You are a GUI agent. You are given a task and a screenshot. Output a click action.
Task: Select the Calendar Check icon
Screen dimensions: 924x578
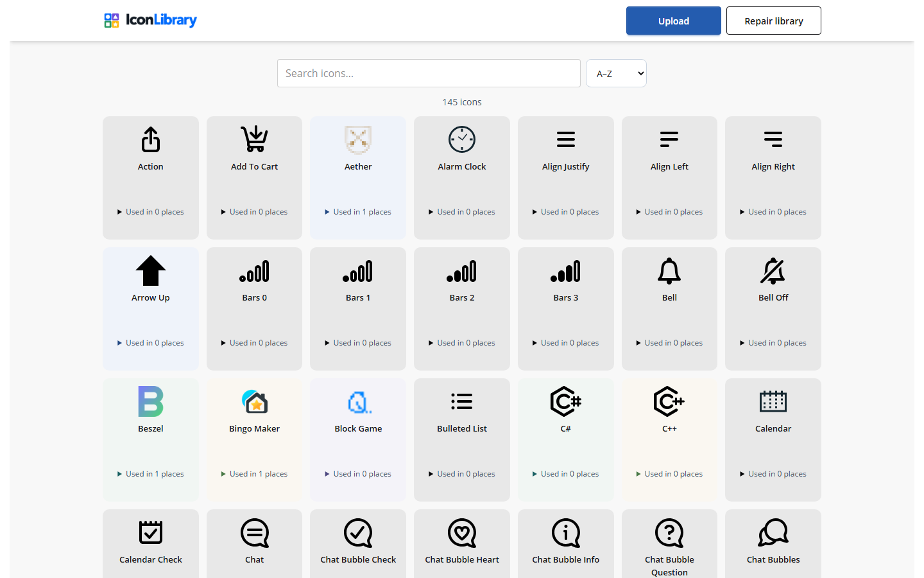point(151,532)
